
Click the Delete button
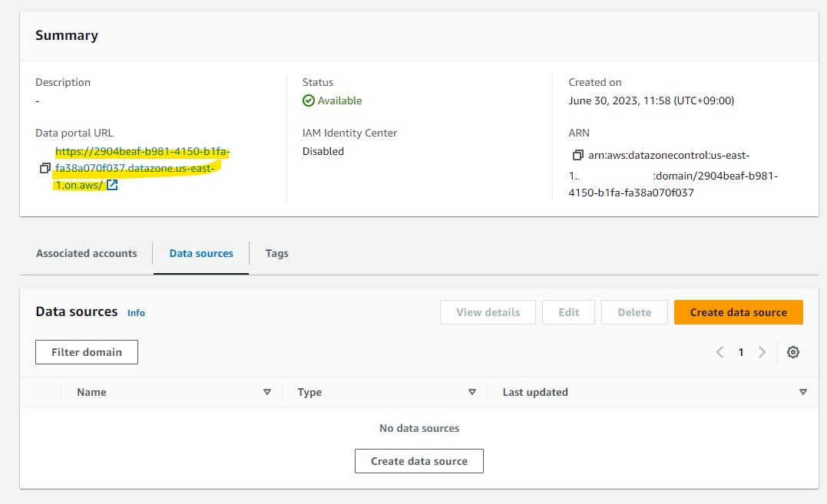(634, 312)
